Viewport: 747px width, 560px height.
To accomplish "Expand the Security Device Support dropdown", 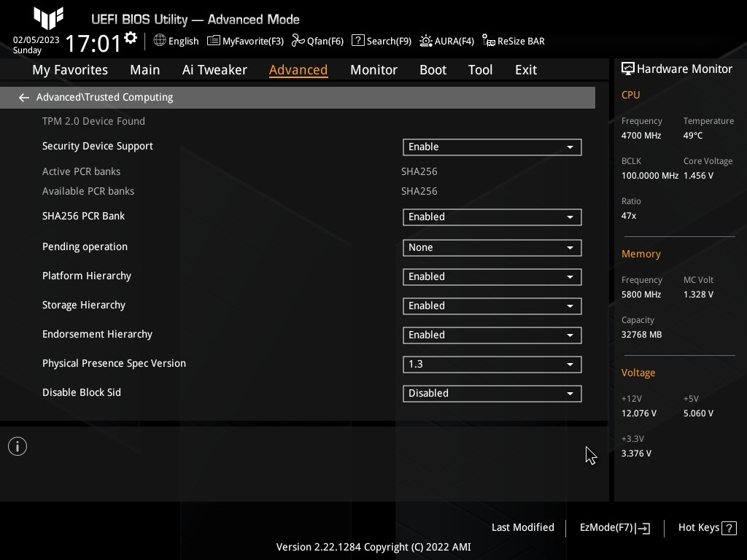I will pos(492,147).
